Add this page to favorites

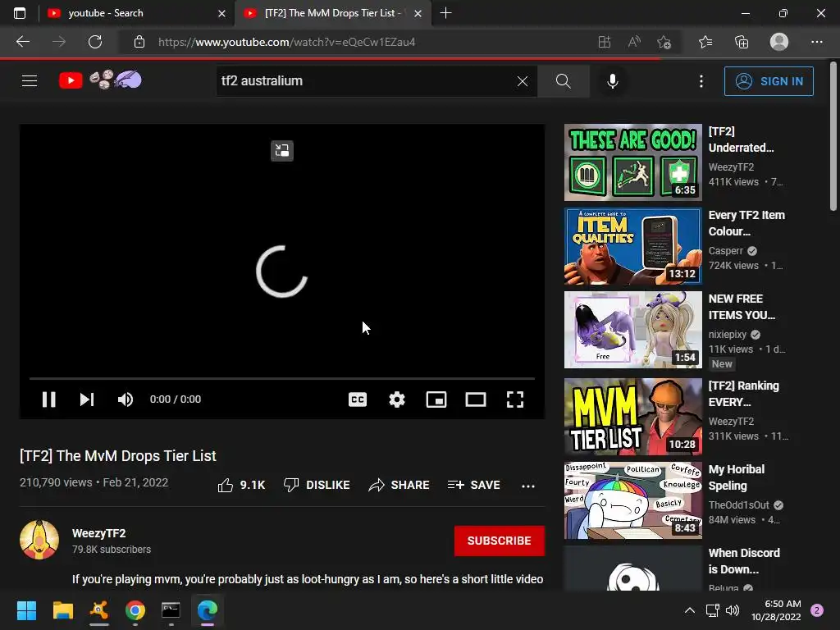tap(664, 42)
